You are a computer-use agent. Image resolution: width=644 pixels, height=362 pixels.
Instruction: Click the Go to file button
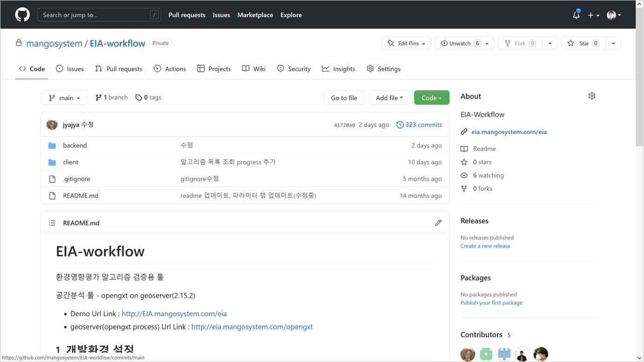click(x=344, y=98)
